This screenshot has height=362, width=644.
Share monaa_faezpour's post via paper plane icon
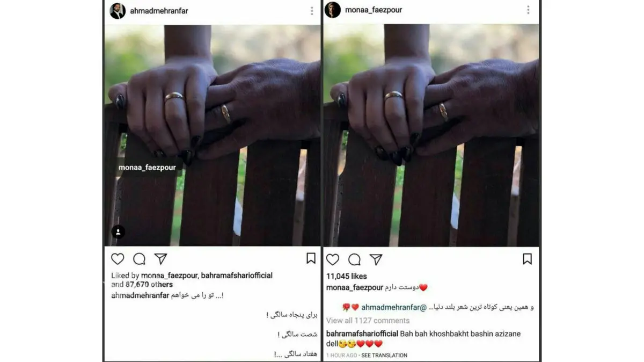coord(376,259)
